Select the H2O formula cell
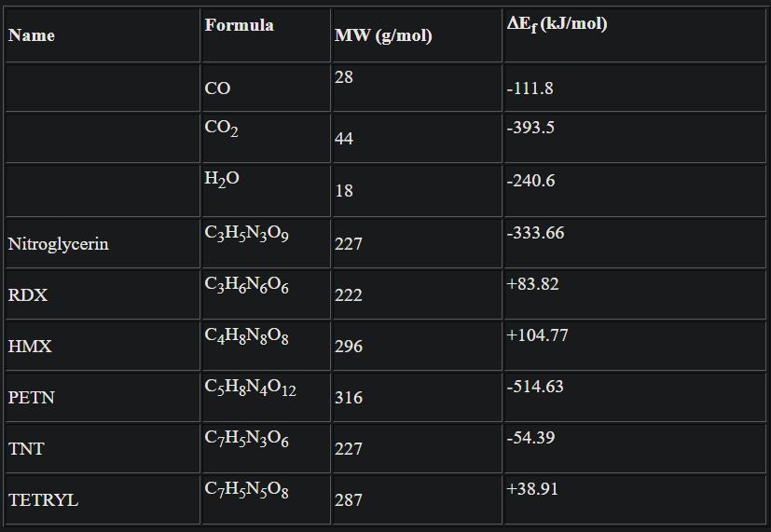This screenshot has height=532, width=771. click(222, 180)
